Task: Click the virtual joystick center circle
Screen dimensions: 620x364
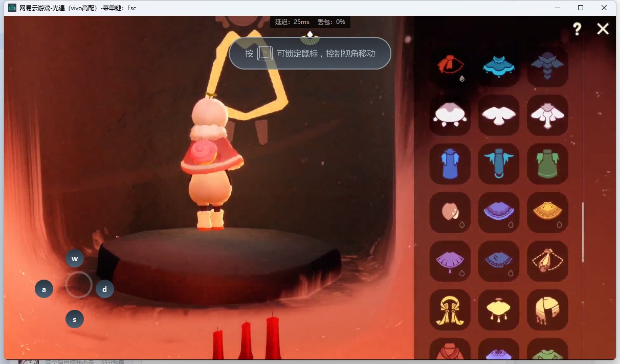Action: 79,285
